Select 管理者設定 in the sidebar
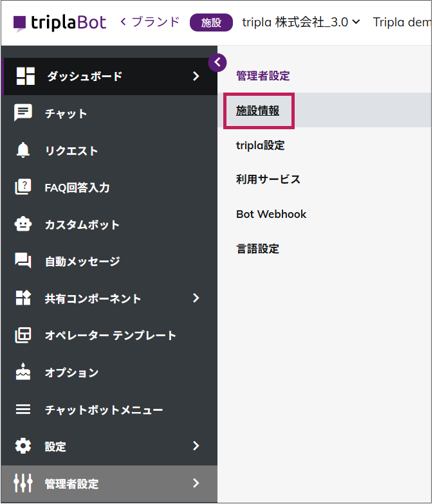Screen dimensions: 433x504 (109, 483)
